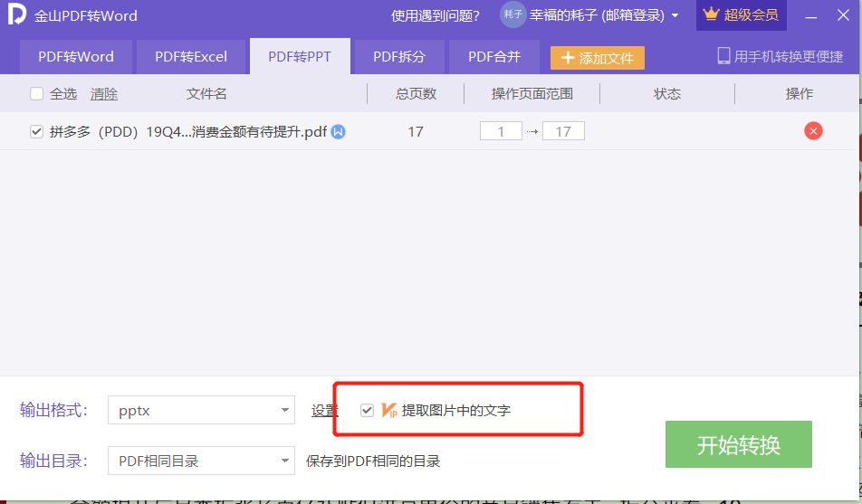Toggle the 全选 checkbox

click(x=36, y=93)
